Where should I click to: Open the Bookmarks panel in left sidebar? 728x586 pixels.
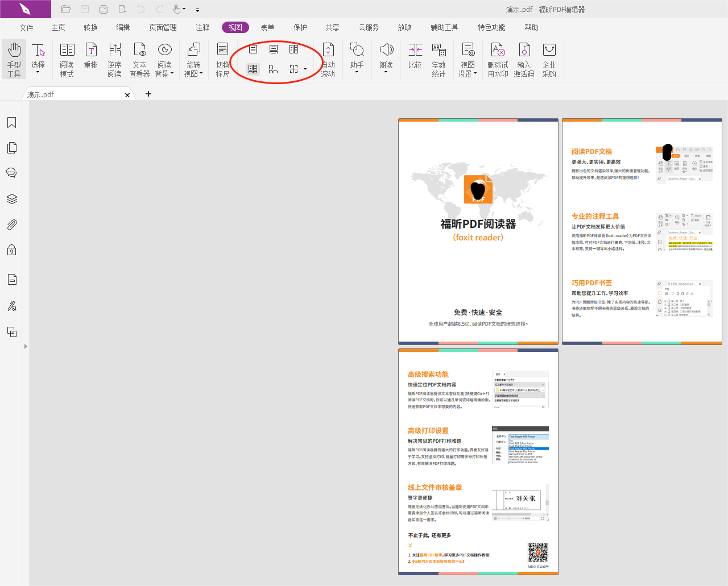[11, 123]
